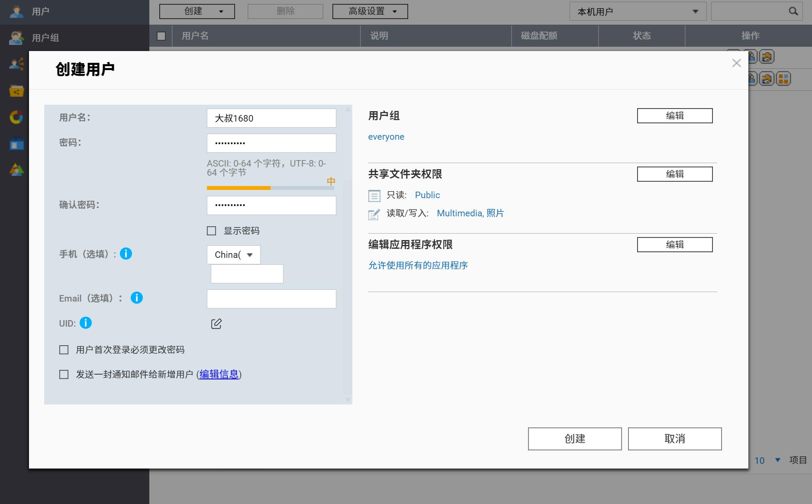Enable the 显示密码 checkbox
Viewport: 812px width, 504px height.
point(211,231)
